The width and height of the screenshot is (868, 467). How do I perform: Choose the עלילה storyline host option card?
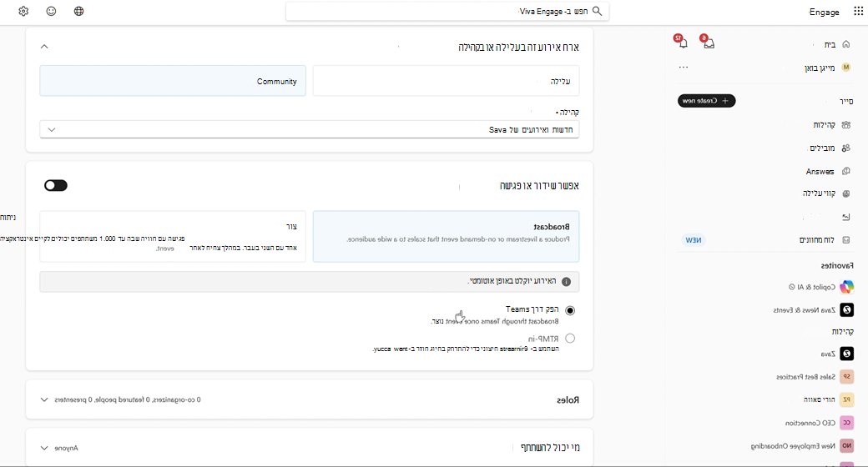point(447,81)
